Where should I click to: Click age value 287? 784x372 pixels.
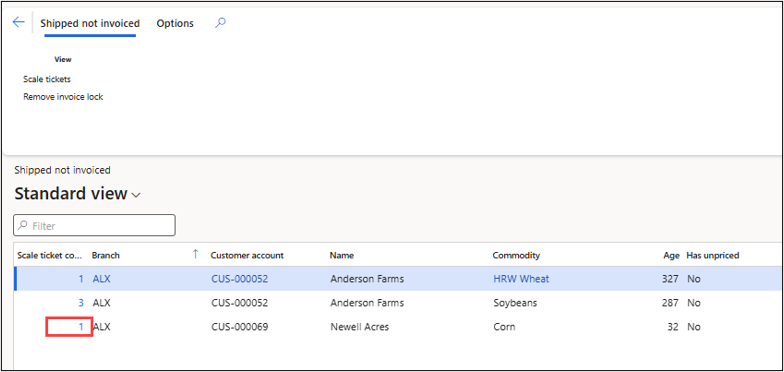point(670,302)
